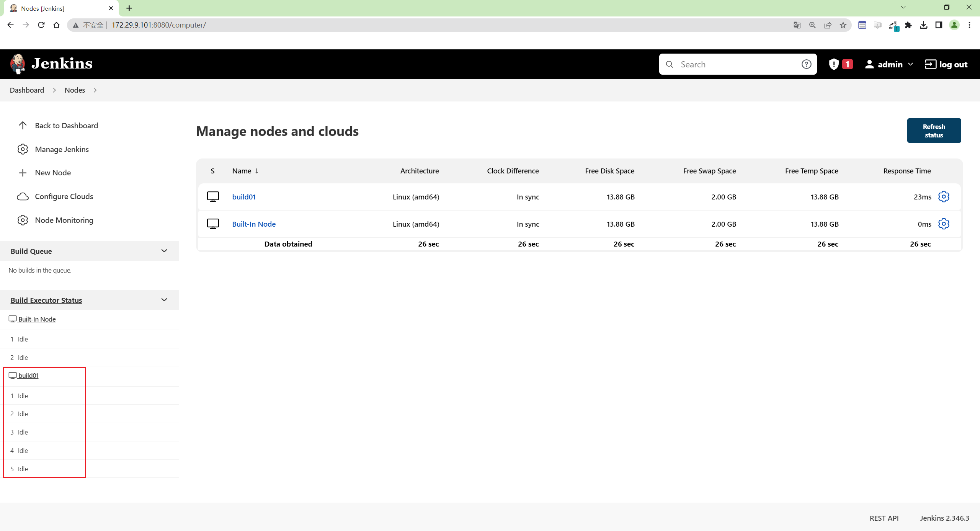
Task: Share this page icon
Action: point(828,25)
